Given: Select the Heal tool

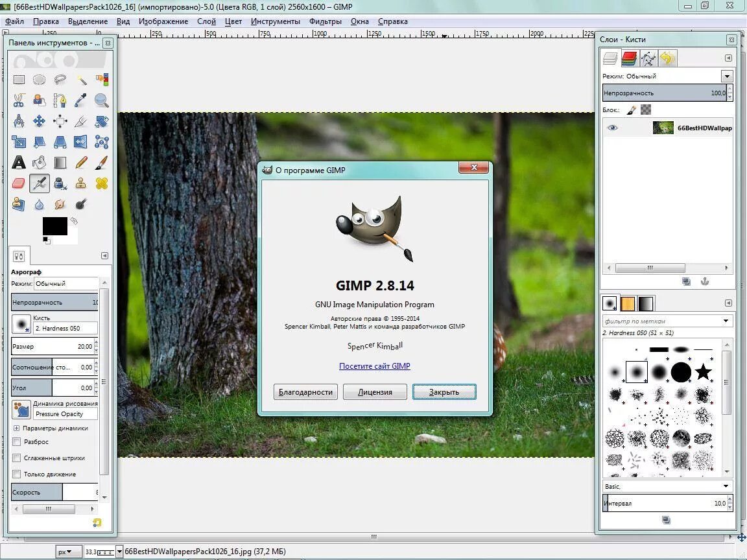Looking at the screenshot, I should (101, 183).
